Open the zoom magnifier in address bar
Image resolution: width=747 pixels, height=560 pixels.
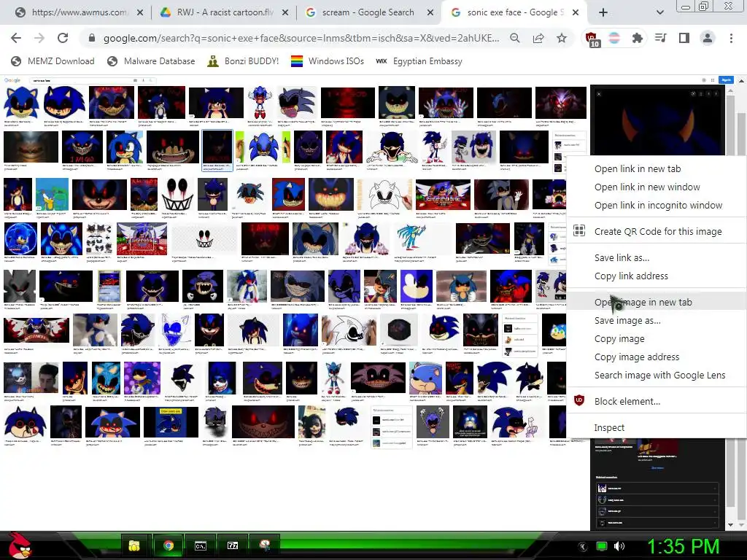[515, 38]
